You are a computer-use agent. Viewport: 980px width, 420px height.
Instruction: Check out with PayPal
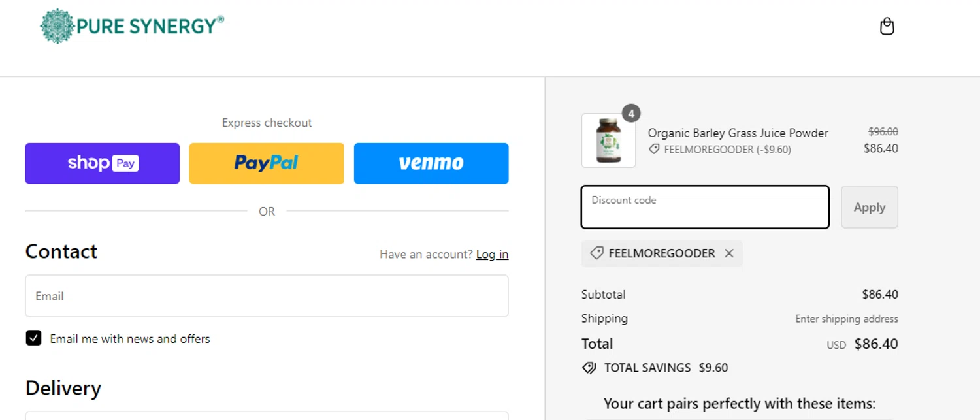(x=267, y=163)
